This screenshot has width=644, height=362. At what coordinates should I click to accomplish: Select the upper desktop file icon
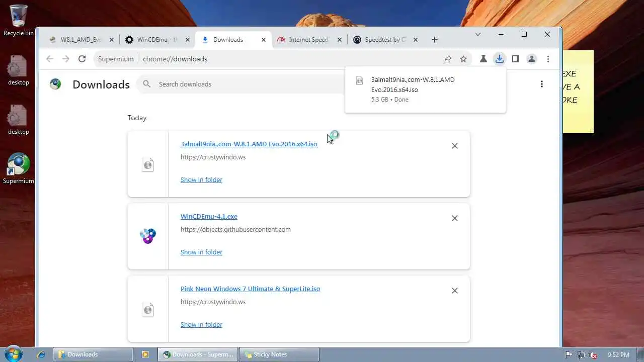point(19,70)
